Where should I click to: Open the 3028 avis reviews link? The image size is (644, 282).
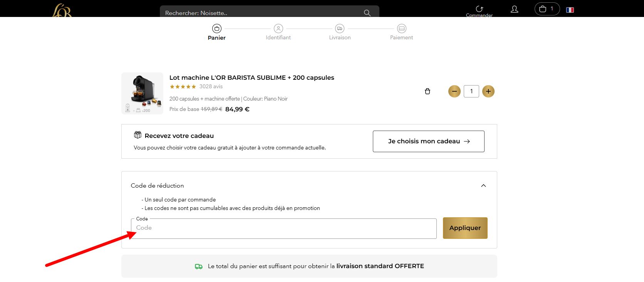(x=211, y=87)
